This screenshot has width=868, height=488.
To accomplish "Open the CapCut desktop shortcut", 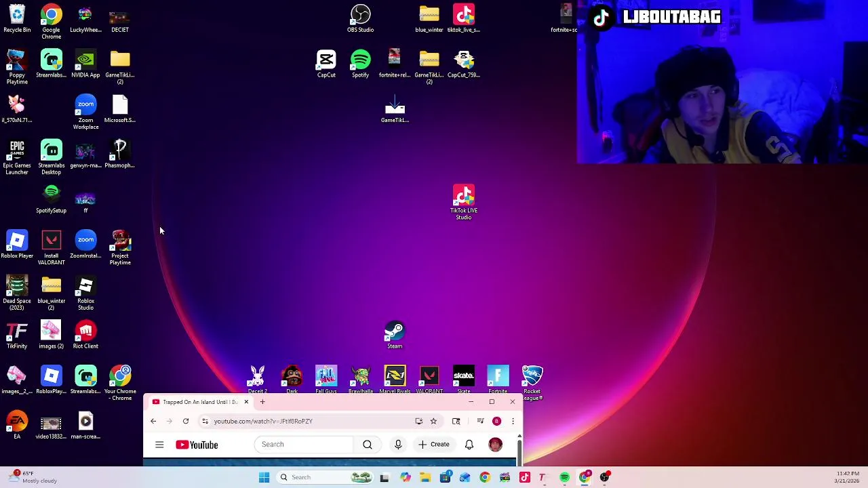I will coord(326,64).
